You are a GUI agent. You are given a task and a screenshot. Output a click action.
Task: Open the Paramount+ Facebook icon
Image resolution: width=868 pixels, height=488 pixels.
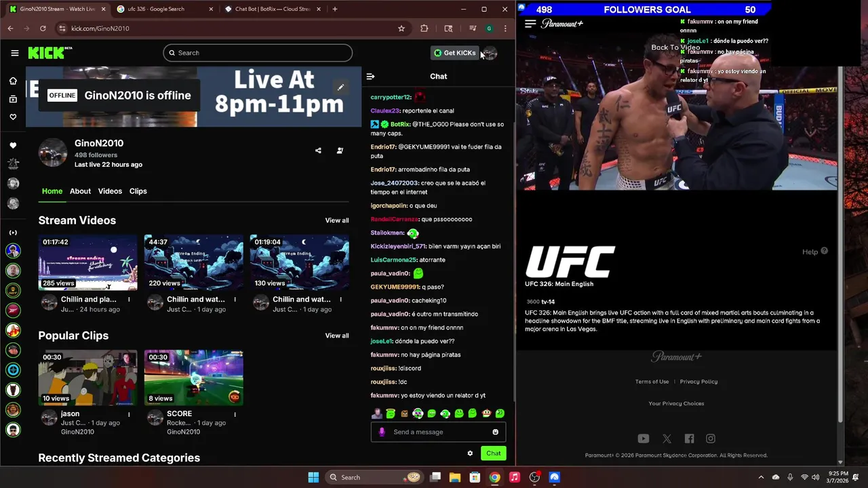[689, 439]
